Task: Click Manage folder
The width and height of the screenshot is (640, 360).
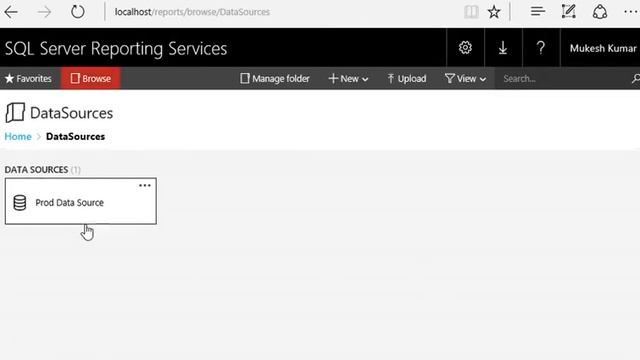Action: [275, 78]
